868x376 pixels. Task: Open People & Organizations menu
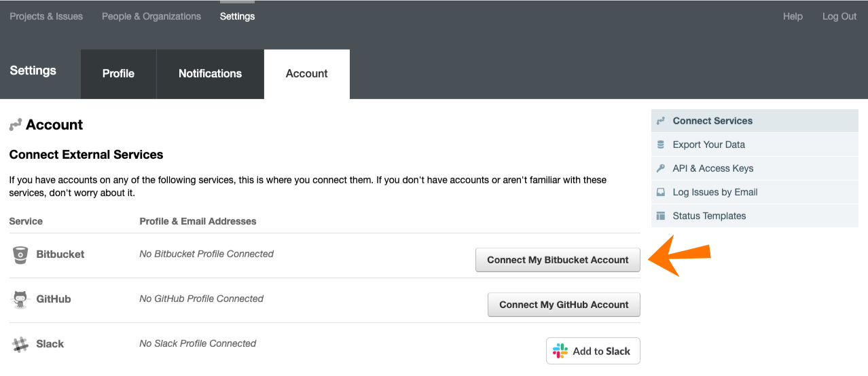(x=151, y=16)
